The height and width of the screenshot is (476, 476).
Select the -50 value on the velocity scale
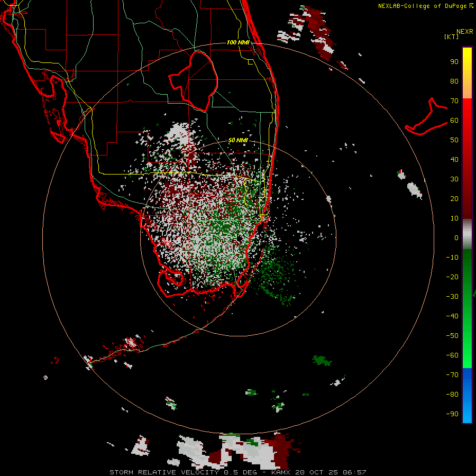[x=452, y=336]
